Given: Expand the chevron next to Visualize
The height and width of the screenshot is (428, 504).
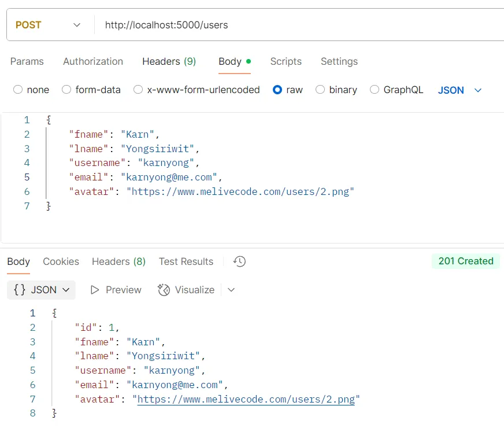Looking at the screenshot, I should (231, 290).
